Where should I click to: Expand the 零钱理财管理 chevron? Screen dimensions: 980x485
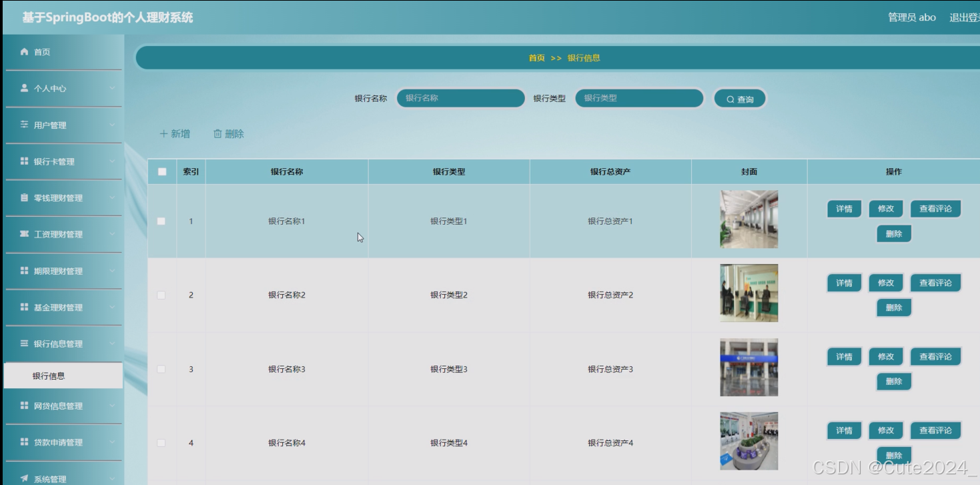point(112,197)
